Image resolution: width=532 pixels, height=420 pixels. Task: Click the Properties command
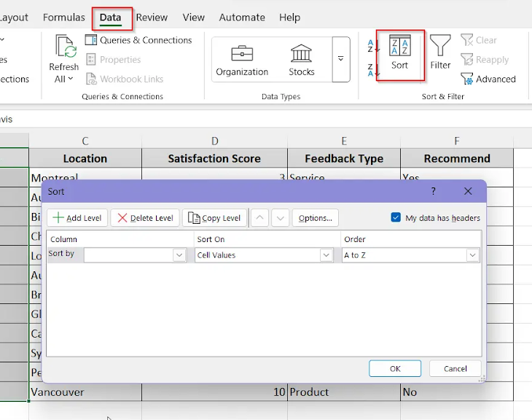[113, 59]
